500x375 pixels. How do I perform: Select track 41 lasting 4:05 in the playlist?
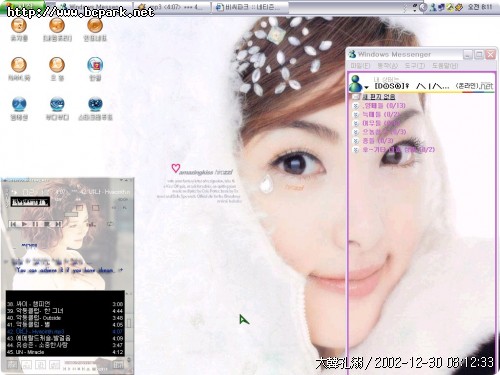[65, 324]
